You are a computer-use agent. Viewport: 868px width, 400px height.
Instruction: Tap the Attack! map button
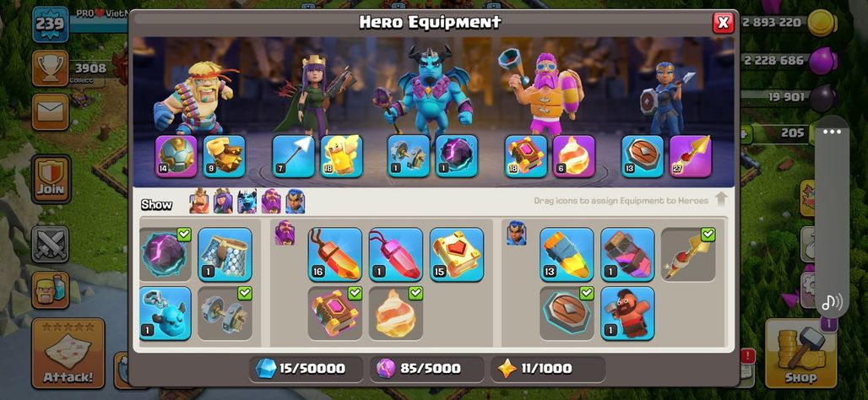click(68, 354)
